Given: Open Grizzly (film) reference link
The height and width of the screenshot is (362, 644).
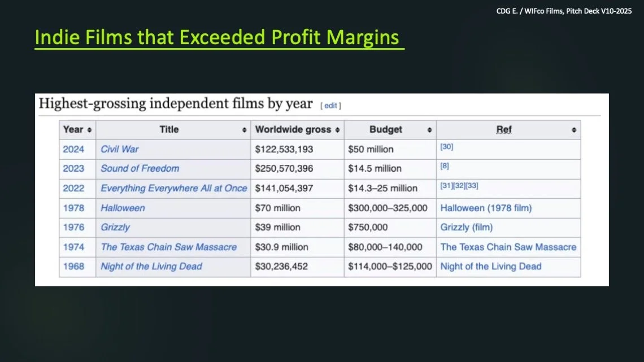Looking at the screenshot, I should pos(467,227).
